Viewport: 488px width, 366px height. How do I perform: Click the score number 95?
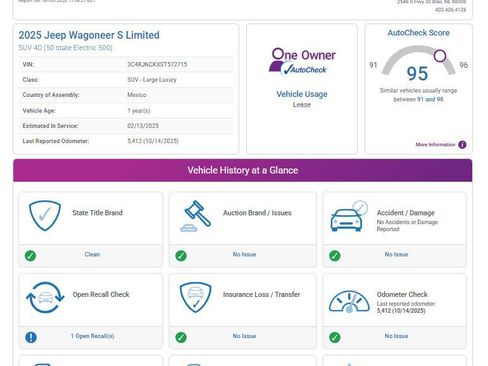(417, 73)
